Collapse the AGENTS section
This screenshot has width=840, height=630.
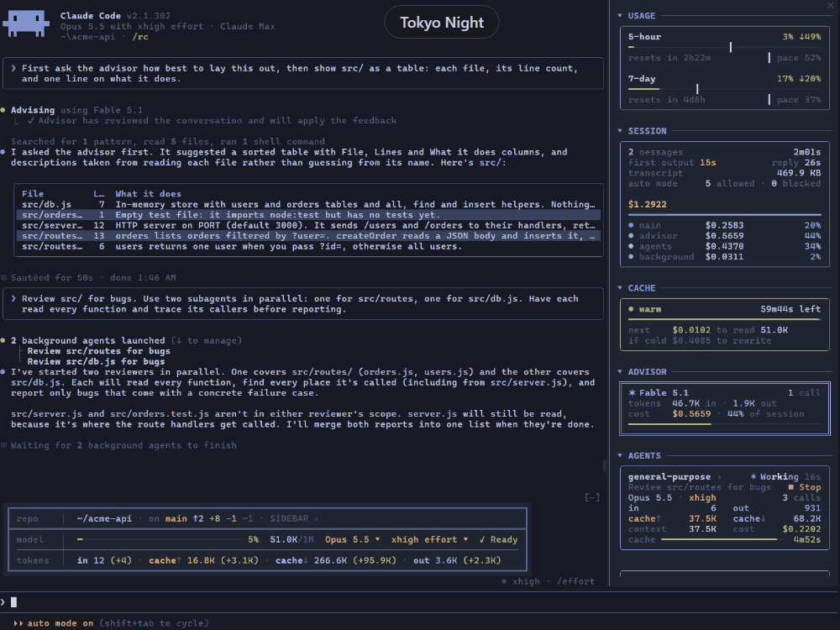[x=620, y=455]
